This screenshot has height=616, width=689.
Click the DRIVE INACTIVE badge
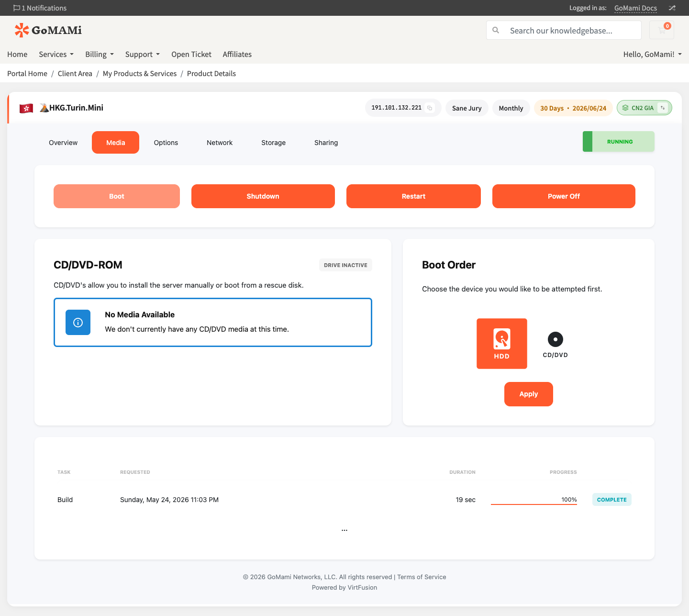point(345,265)
